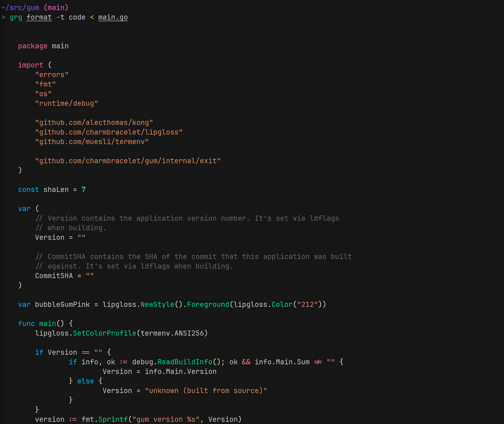Open the main.go file link

point(113,17)
